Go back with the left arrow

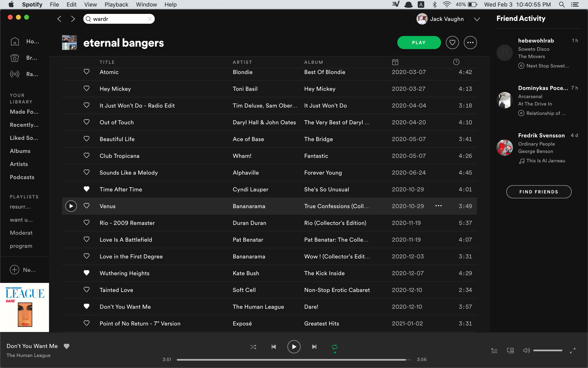pyautogui.click(x=59, y=19)
